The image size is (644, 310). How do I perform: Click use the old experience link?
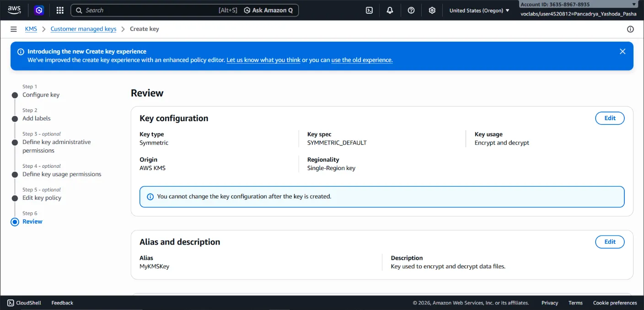(x=362, y=60)
